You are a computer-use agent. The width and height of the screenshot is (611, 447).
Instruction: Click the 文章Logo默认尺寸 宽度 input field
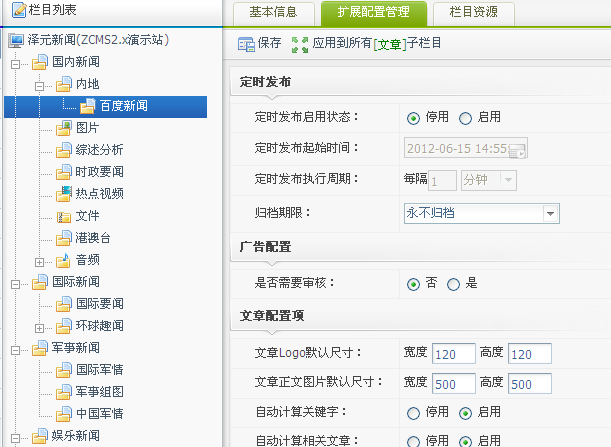click(454, 354)
